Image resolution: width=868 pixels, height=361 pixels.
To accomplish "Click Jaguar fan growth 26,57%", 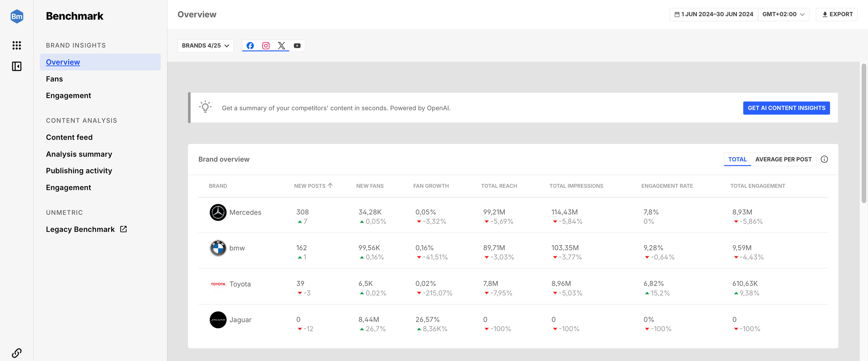I will coord(427,319).
